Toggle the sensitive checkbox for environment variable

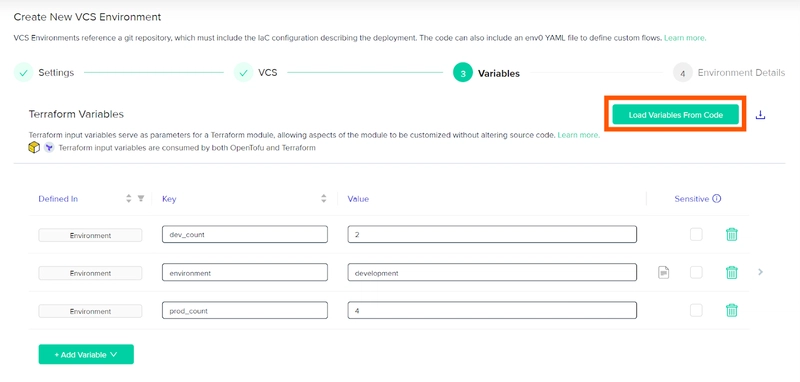696,272
